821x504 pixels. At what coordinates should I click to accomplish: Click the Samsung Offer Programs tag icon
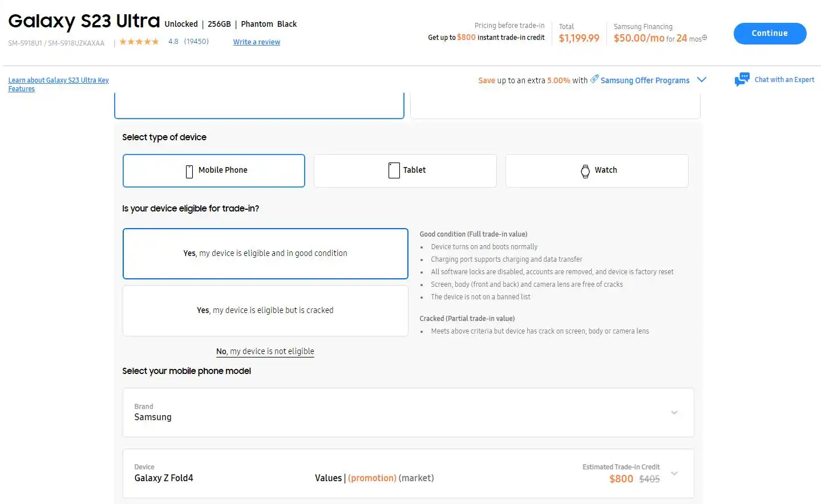pyautogui.click(x=594, y=79)
